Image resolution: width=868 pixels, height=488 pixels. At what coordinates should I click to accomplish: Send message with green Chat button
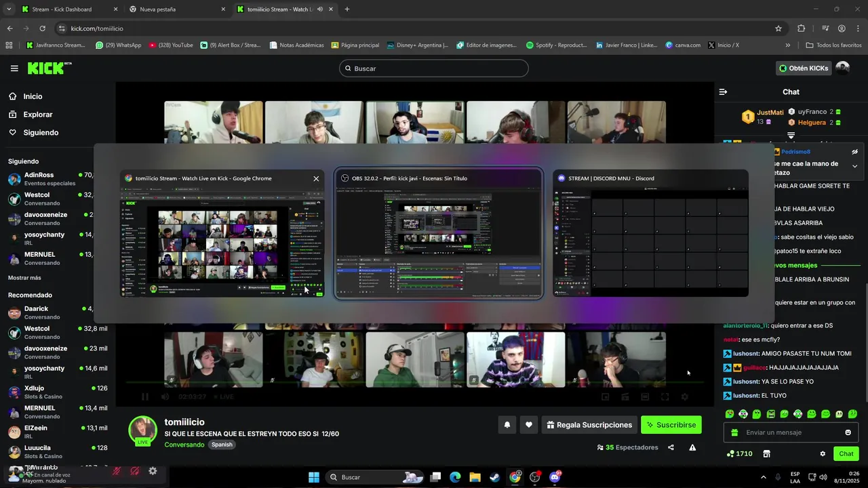point(846,453)
